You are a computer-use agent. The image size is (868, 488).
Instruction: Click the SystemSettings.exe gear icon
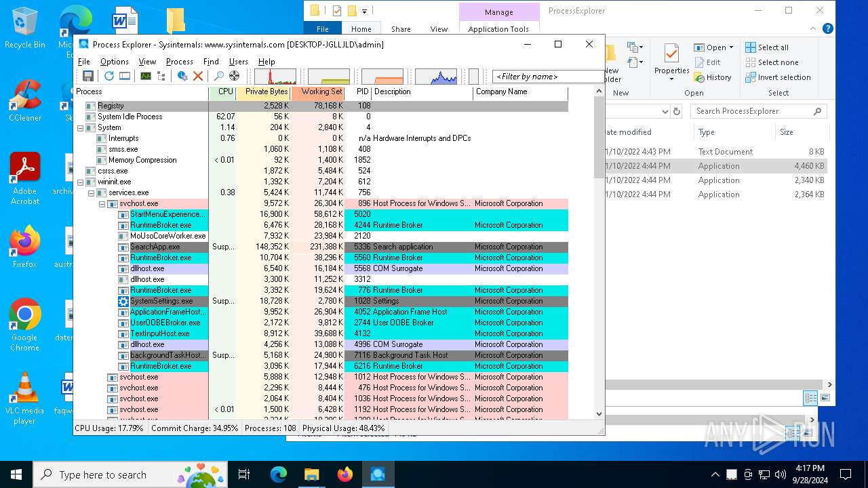(123, 301)
